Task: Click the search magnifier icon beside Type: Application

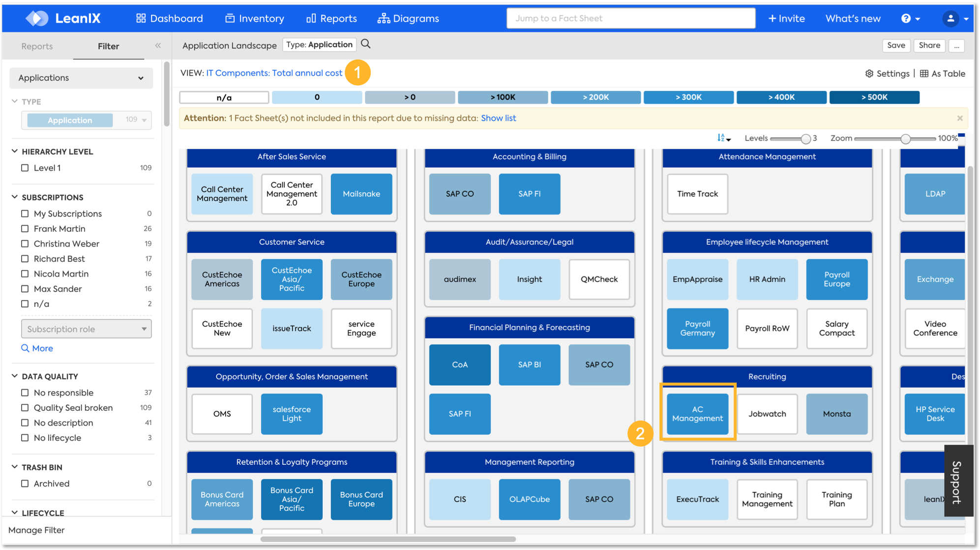Action: [x=365, y=44]
